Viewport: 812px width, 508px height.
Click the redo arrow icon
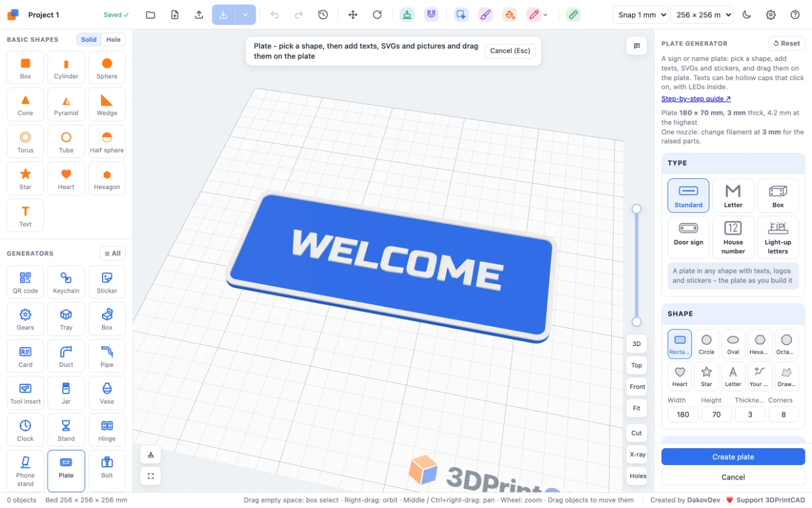(299, 15)
